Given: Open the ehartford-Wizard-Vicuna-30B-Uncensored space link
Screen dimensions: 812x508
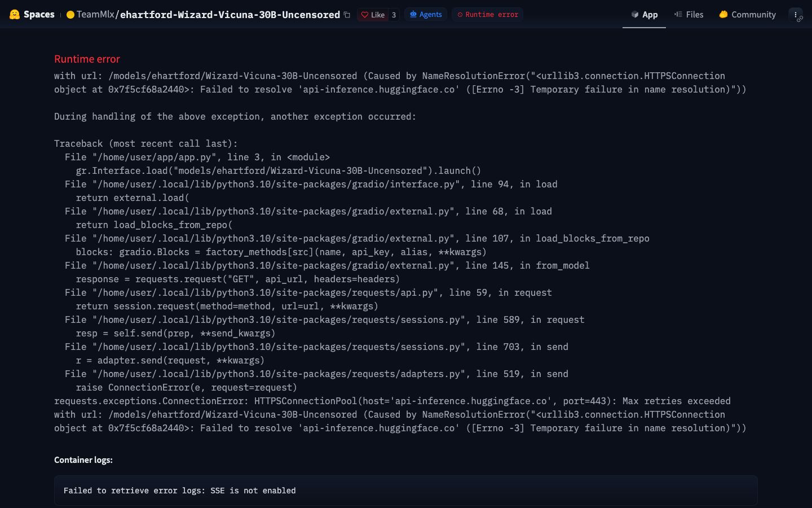Looking at the screenshot, I should click(230, 15).
